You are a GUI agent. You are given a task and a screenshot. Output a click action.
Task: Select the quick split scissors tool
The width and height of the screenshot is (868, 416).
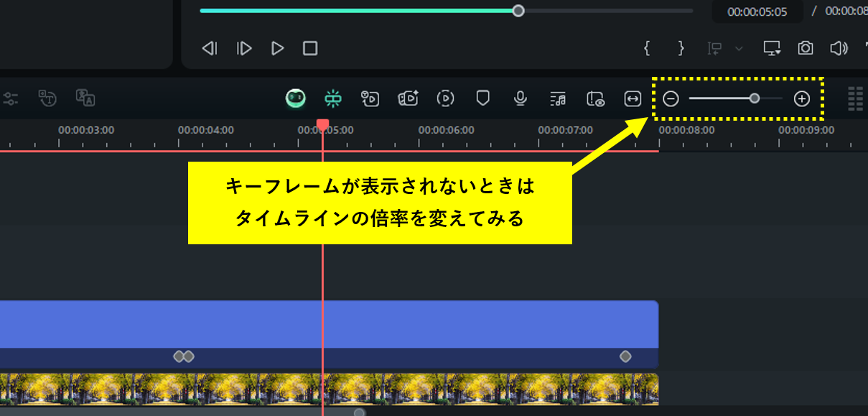coord(332,98)
